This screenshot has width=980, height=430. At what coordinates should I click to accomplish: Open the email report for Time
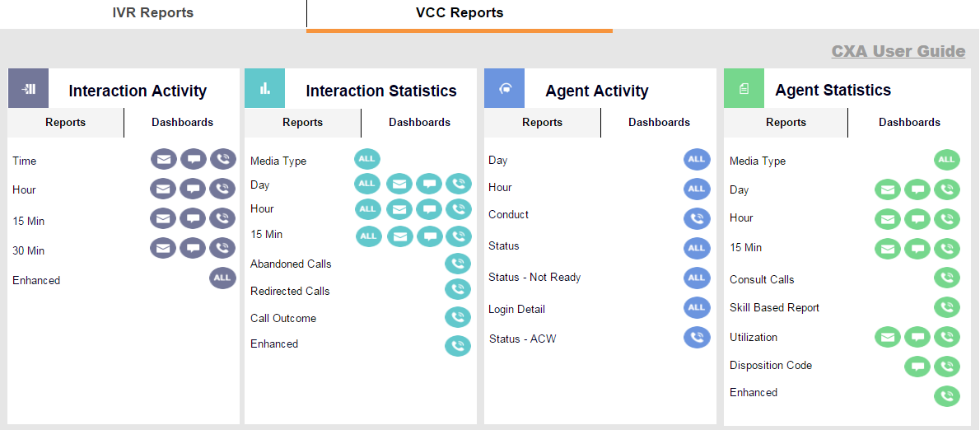163,160
